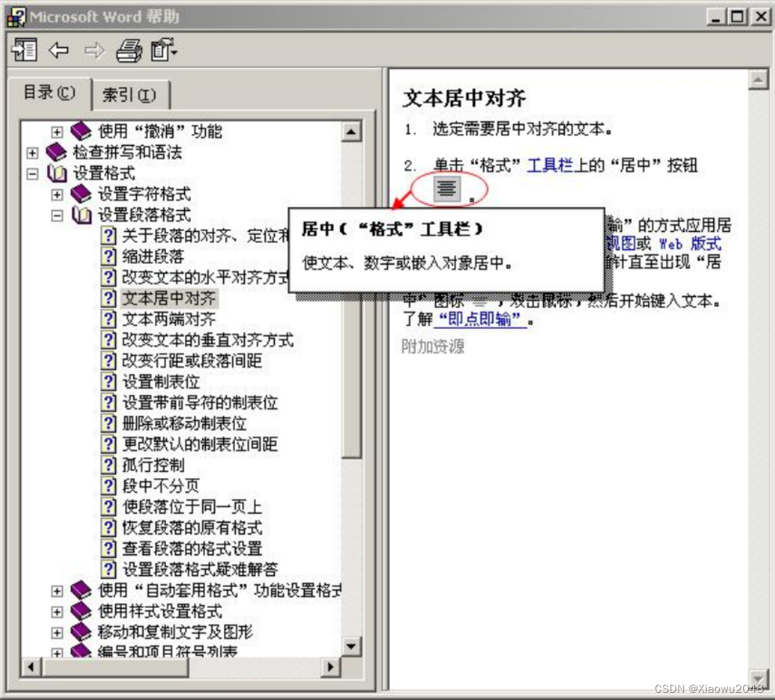Collapse the 设置段落格式 node
775x700 pixels.
(x=57, y=215)
